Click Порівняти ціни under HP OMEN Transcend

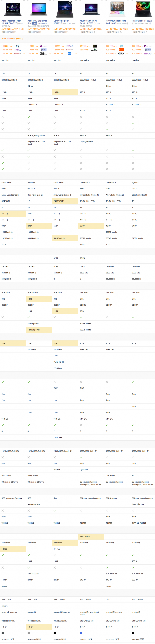(113, 32)
